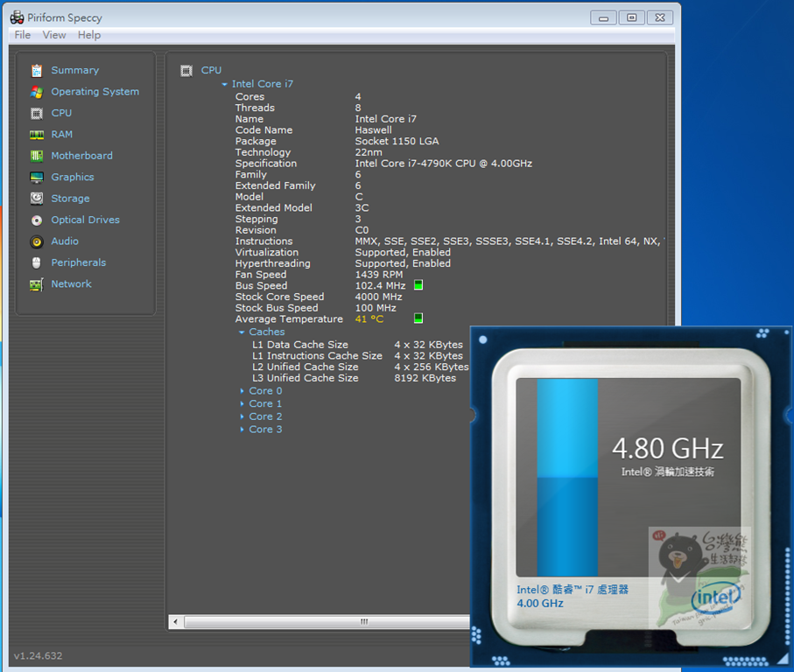The width and height of the screenshot is (794, 672).
Task: Click the RAM module icon
Action: coord(37,135)
